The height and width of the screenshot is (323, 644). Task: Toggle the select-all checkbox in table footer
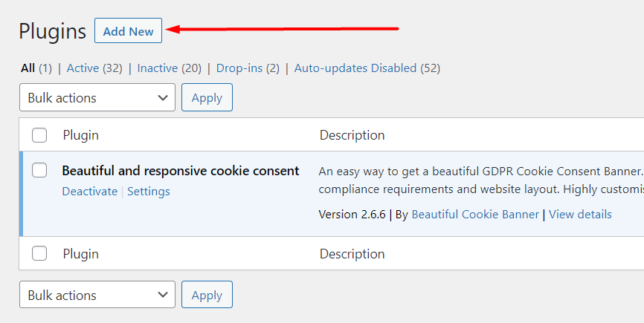(39, 253)
